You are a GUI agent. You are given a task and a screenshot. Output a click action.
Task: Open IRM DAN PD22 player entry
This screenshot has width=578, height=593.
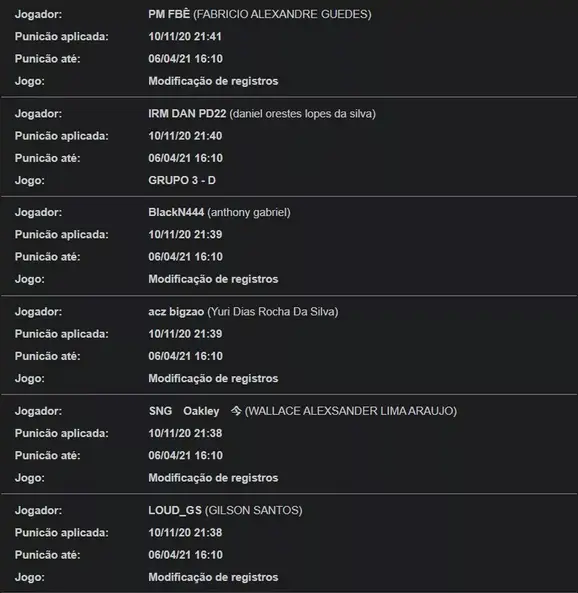tap(187, 113)
